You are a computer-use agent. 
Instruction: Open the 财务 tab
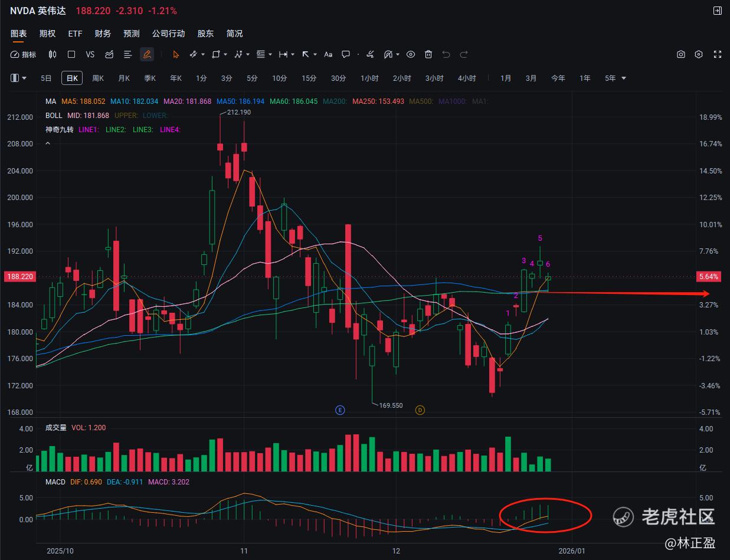(103, 34)
